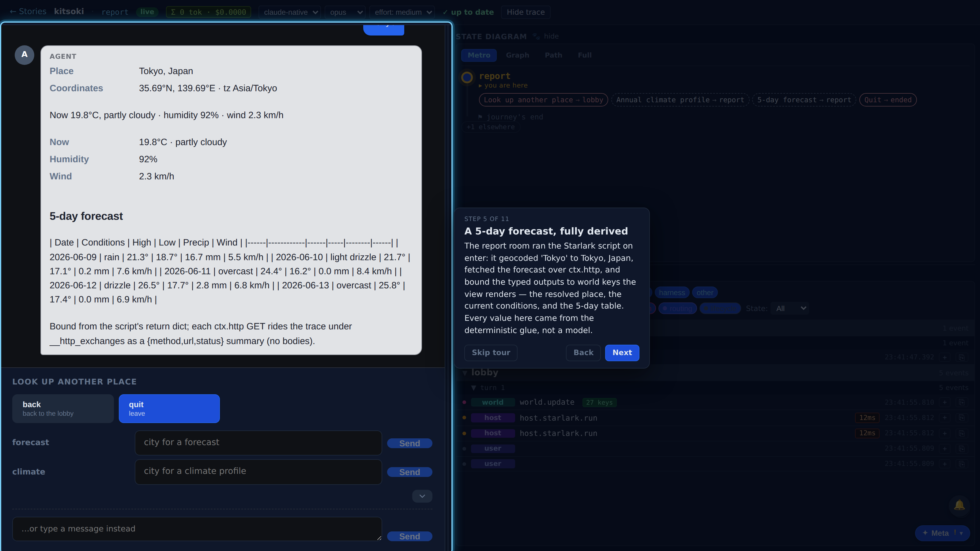This screenshot has height=551, width=980.
Task: Switch to the Path diagram tab
Action: 553,55
